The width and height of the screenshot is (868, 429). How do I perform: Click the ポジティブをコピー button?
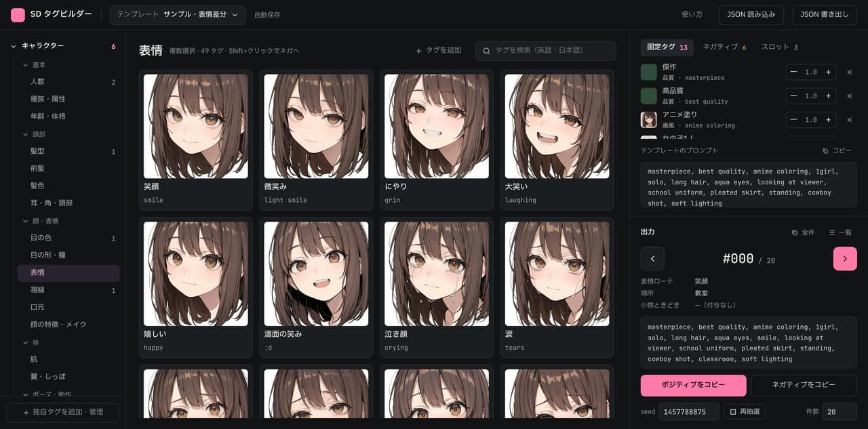(694, 385)
